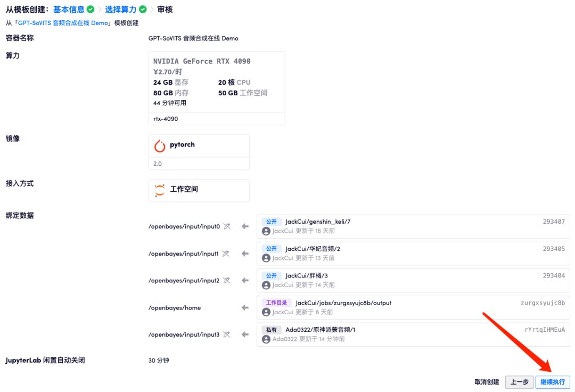Click ID zurgxsyujc8b
The height and width of the screenshot is (392, 575).
(x=543, y=303)
